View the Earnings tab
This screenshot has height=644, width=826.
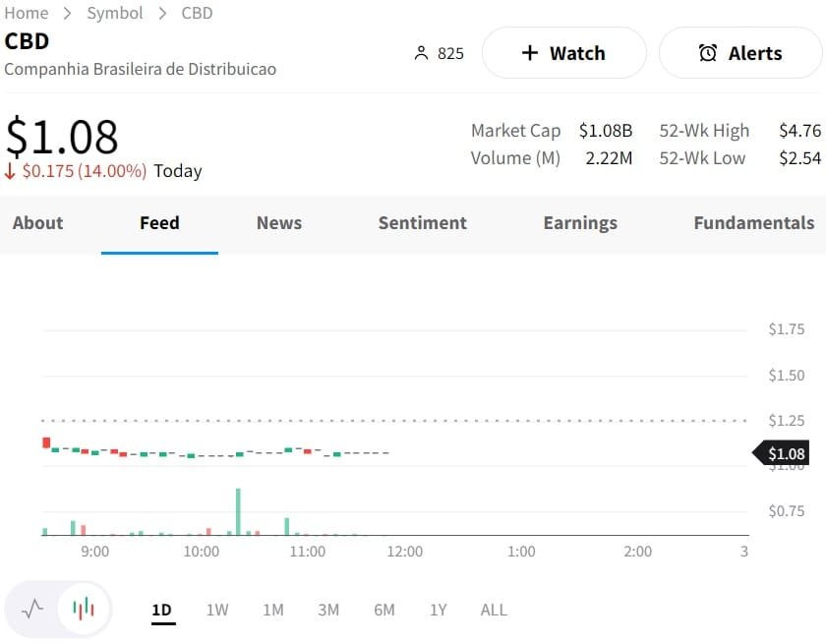580,223
